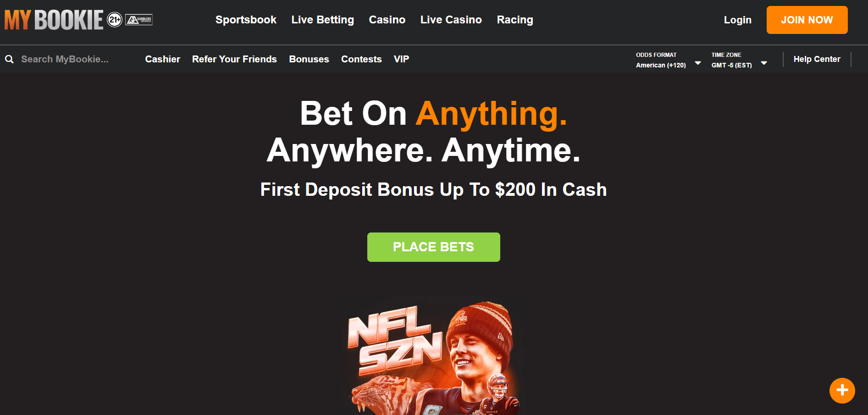
Task: Click the green PLACE BETS button
Action: tap(433, 247)
